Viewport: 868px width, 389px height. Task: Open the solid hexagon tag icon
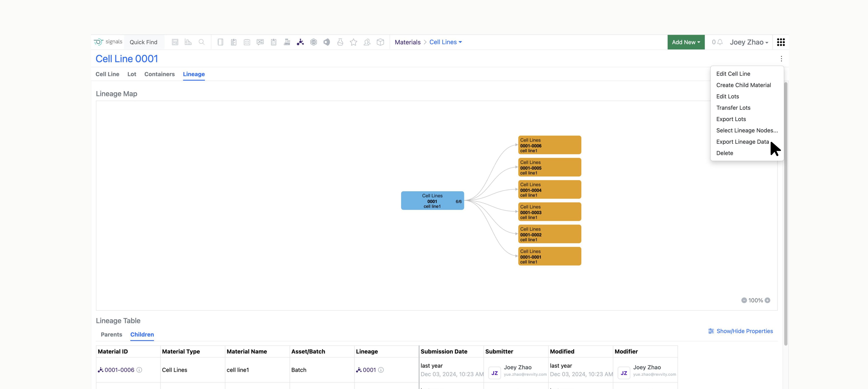(327, 42)
